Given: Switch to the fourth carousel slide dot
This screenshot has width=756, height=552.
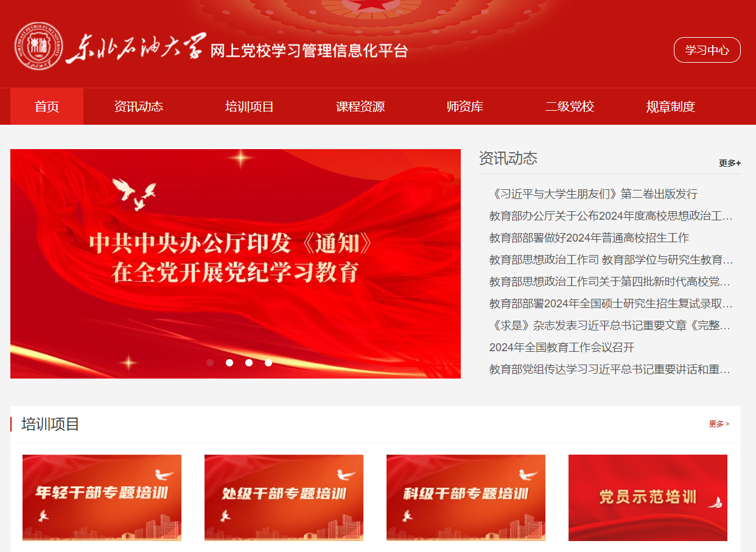Looking at the screenshot, I should tap(268, 363).
